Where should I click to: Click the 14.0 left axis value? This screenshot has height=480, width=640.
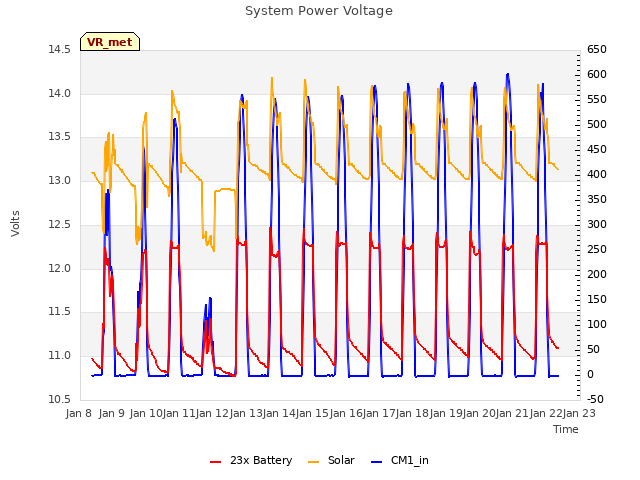click(60, 93)
